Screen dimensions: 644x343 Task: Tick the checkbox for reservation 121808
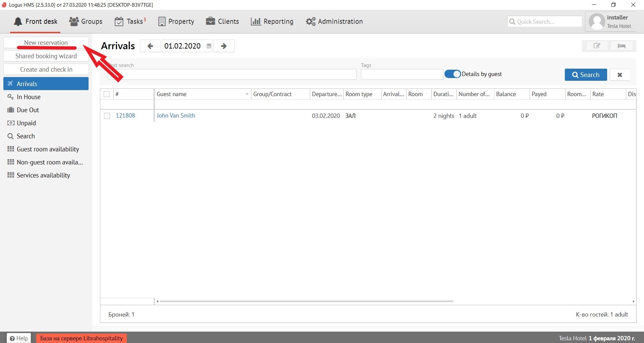pyautogui.click(x=107, y=116)
